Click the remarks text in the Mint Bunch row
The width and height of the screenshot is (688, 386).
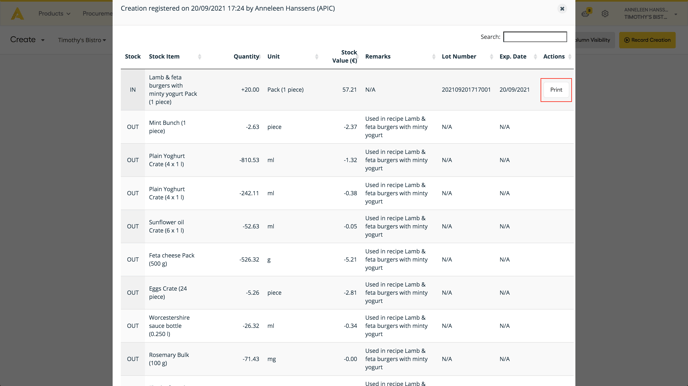pos(396,127)
